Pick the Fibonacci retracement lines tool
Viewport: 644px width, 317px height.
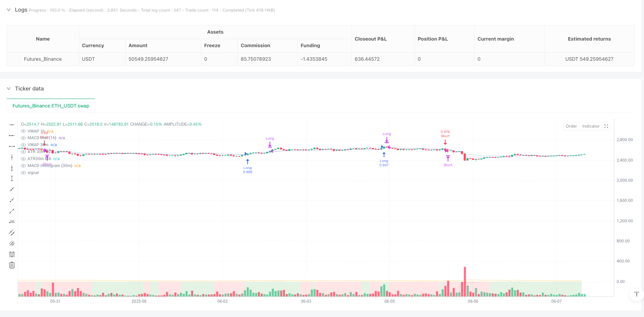point(12,254)
